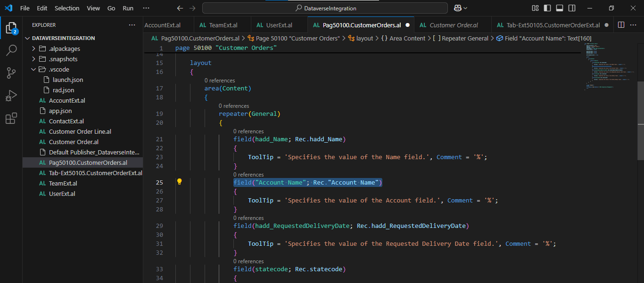This screenshot has width=644, height=283.
Task: Open the Selection menu
Action: [x=67, y=8]
